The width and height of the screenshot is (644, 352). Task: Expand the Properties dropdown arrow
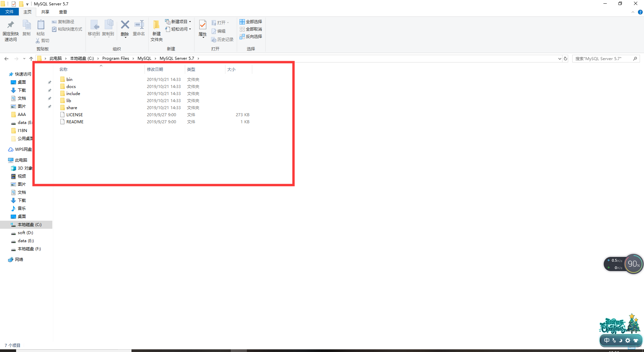tap(203, 37)
